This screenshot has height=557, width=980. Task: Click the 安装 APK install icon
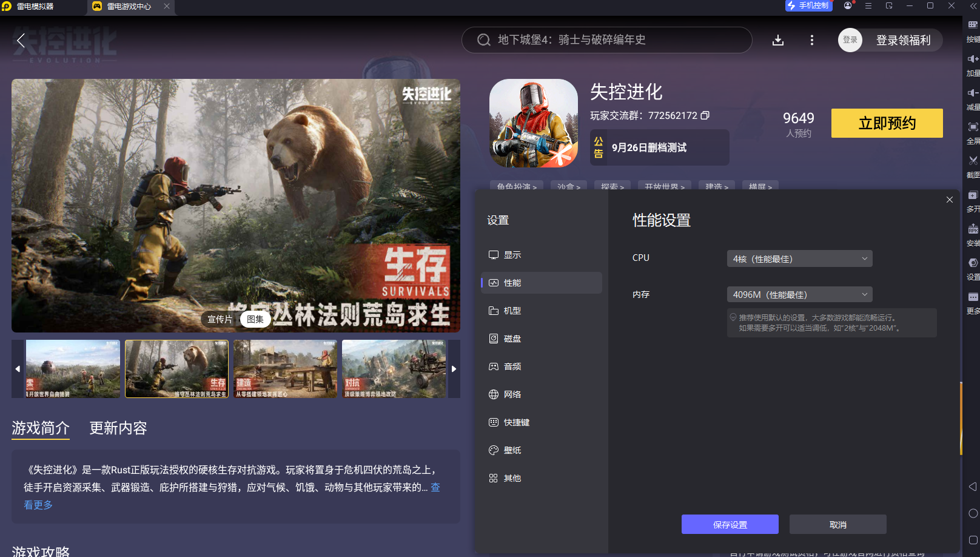(973, 235)
